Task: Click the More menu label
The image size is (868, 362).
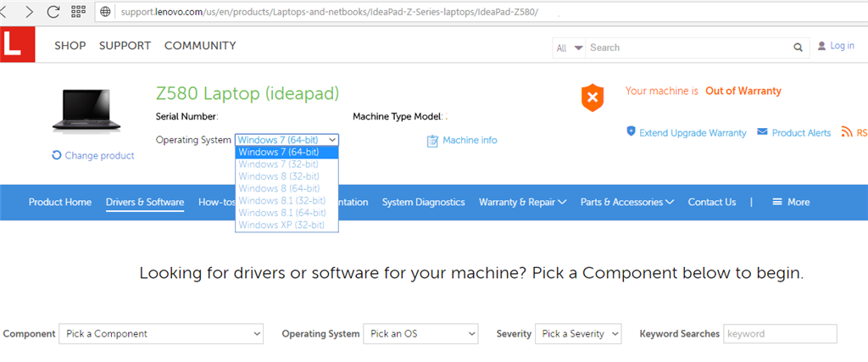Action: [798, 202]
